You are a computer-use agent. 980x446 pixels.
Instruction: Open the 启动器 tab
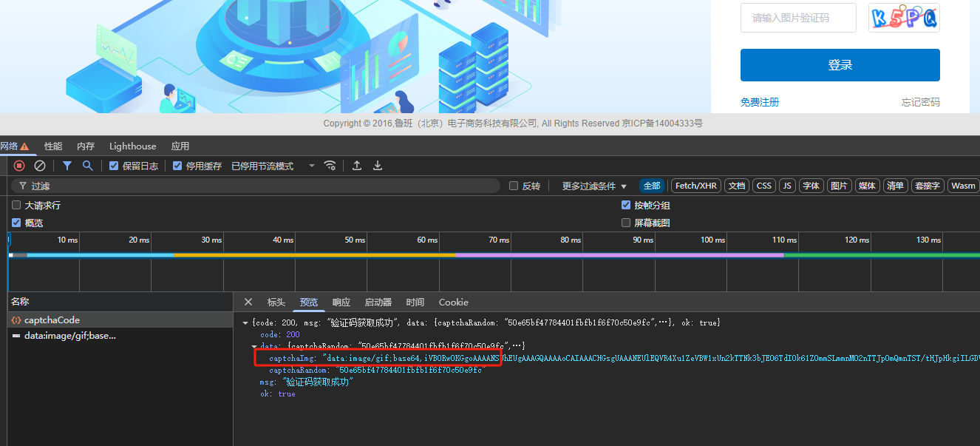pyautogui.click(x=378, y=302)
